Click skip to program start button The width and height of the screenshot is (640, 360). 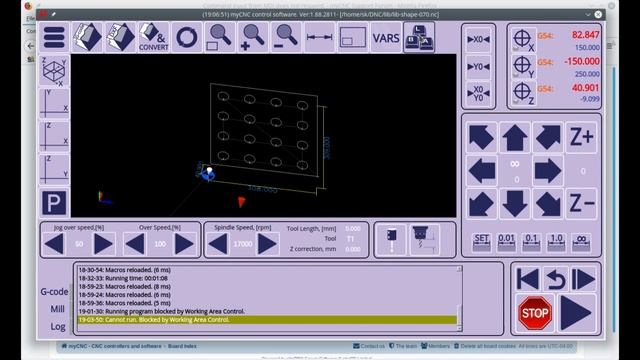[x=528, y=279]
